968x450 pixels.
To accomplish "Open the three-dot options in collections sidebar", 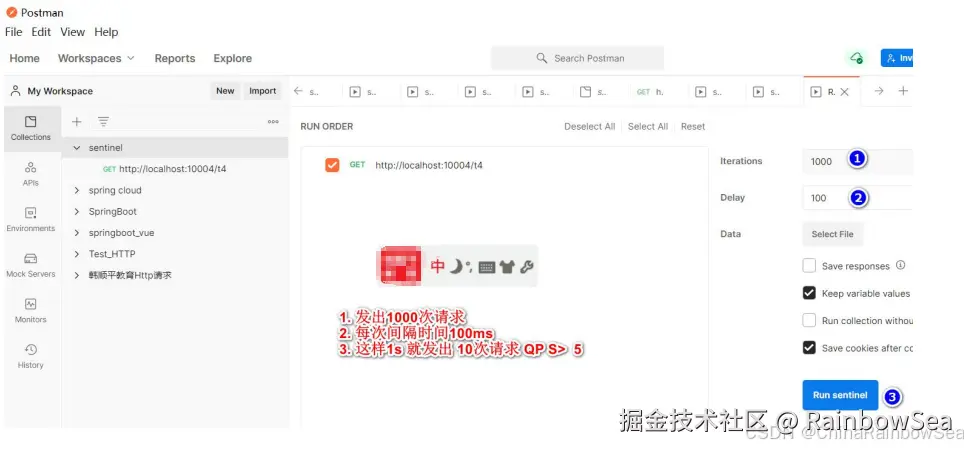I will click(x=273, y=122).
